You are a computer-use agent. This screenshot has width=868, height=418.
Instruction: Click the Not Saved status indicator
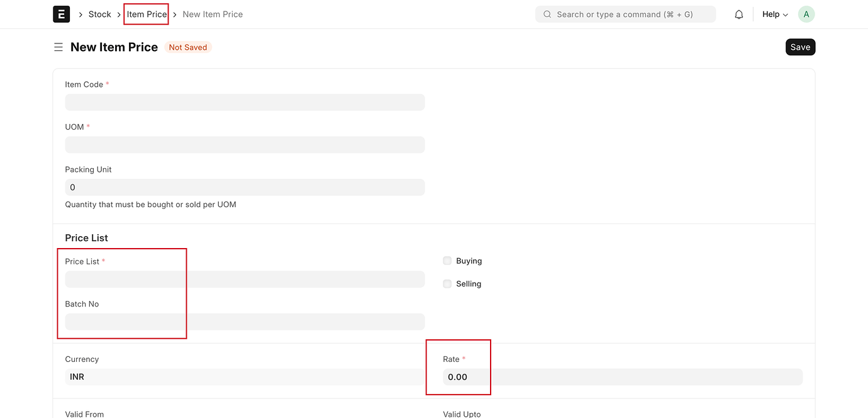click(x=187, y=47)
